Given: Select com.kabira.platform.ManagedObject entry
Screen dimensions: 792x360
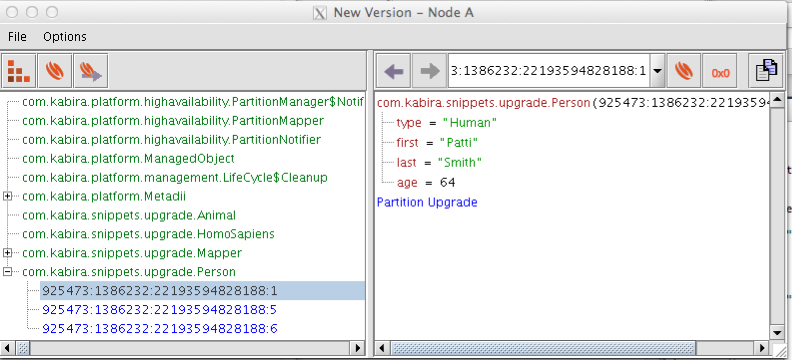Looking at the screenshot, I should pos(128,159).
